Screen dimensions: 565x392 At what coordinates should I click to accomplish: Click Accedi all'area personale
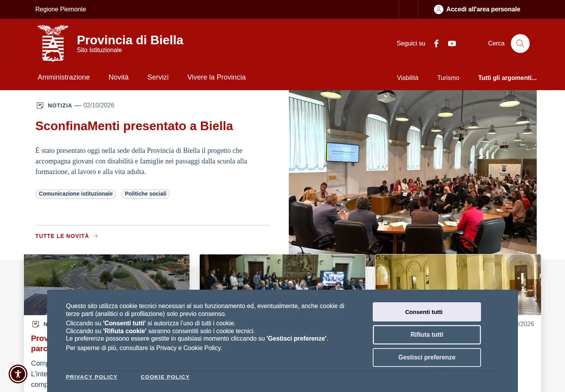483,9
